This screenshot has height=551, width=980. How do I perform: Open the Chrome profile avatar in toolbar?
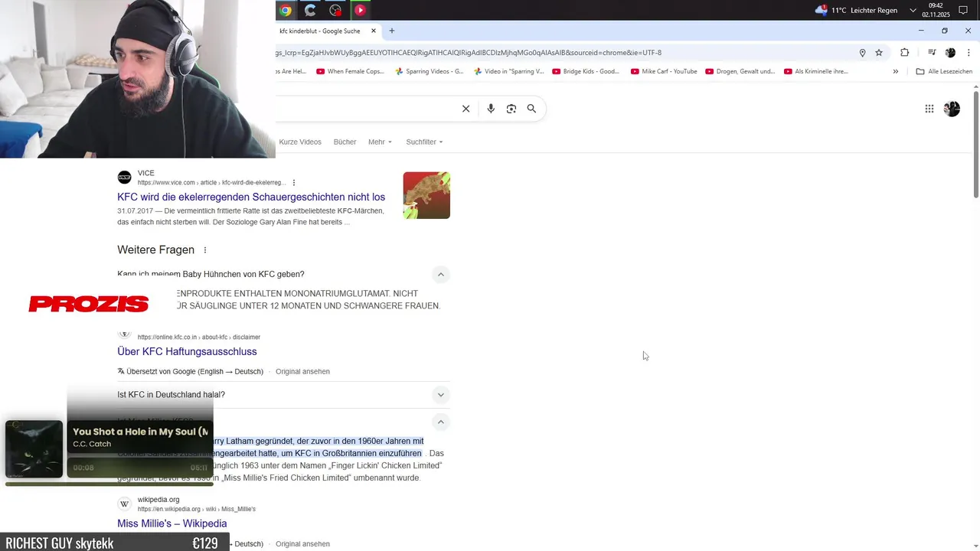[x=950, y=53]
